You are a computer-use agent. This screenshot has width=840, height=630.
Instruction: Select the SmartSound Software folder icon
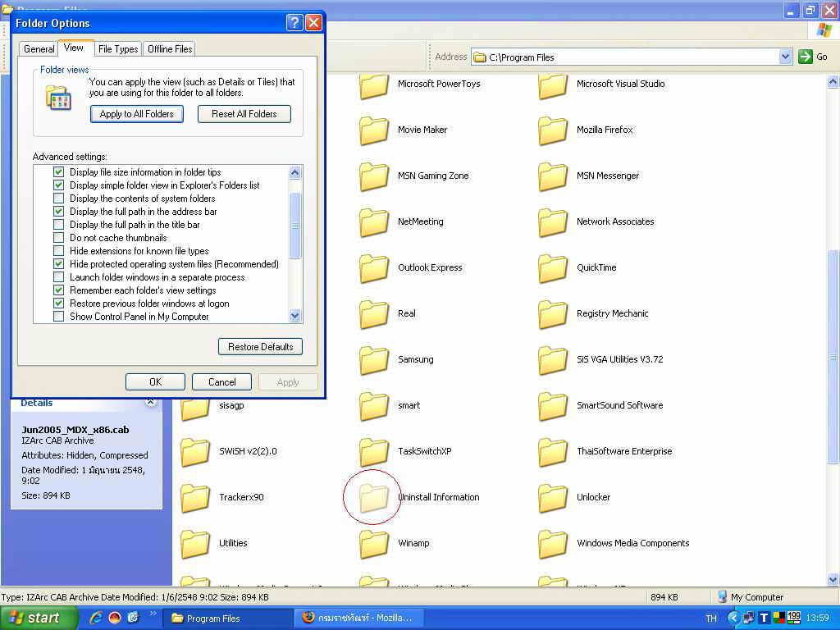coord(552,407)
